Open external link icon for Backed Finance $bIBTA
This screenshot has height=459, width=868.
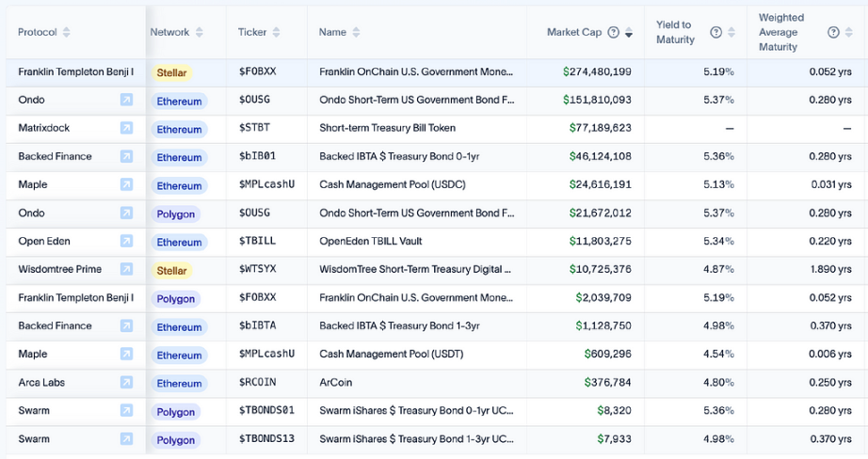(127, 325)
